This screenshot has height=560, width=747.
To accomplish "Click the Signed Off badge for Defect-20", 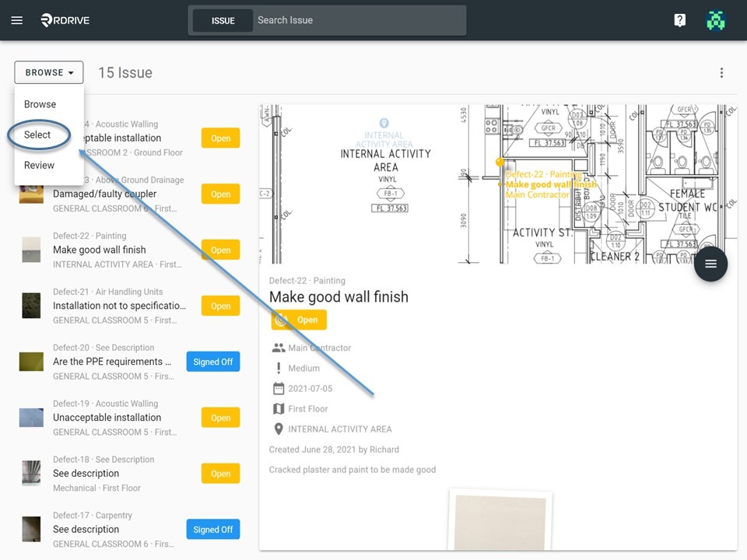I will [213, 362].
